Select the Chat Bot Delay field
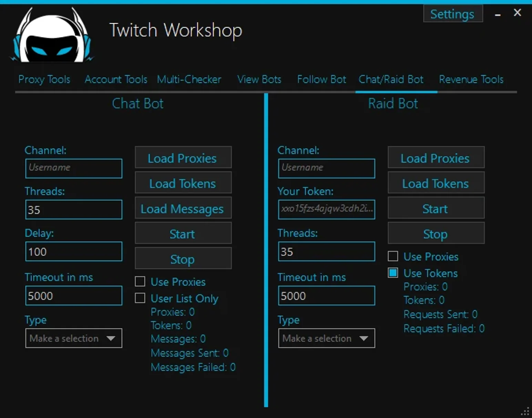 pyautogui.click(x=74, y=251)
